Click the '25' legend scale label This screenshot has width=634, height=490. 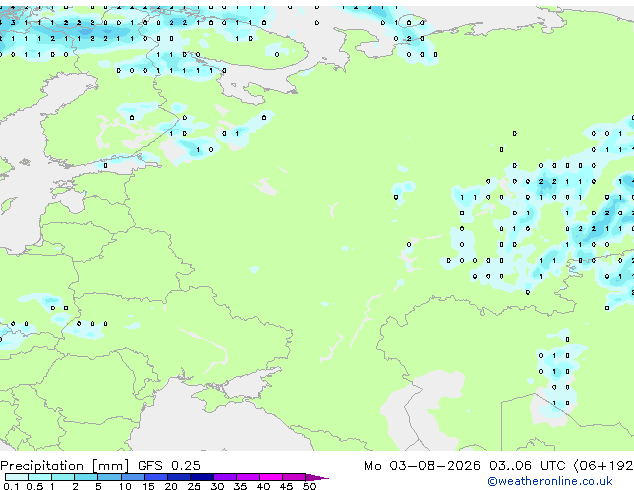pyautogui.click(x=194, y=486)
